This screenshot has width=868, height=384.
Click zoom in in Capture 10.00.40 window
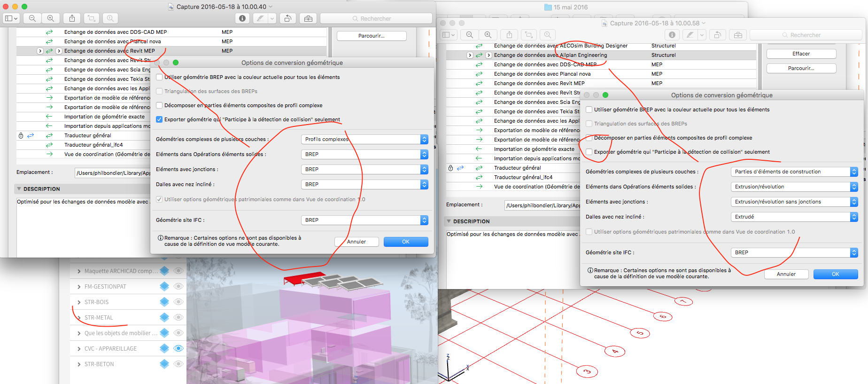point(50,18)
